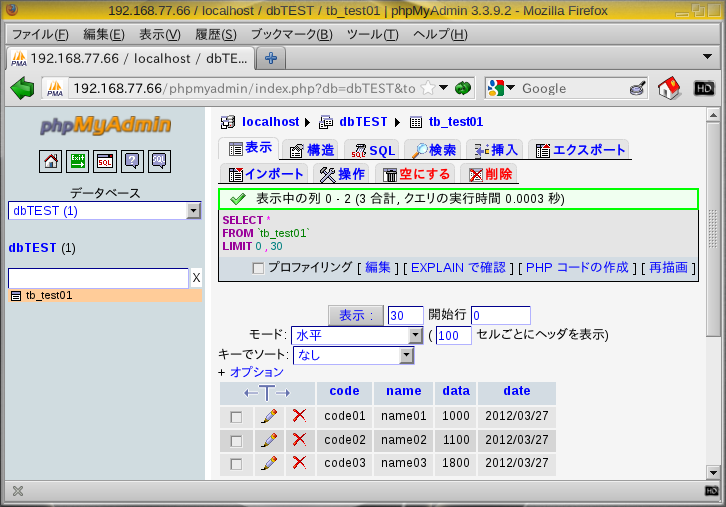Click the HD toolbar icon
Viewport: 726px width, 507px height.
[x=704, y=88]
